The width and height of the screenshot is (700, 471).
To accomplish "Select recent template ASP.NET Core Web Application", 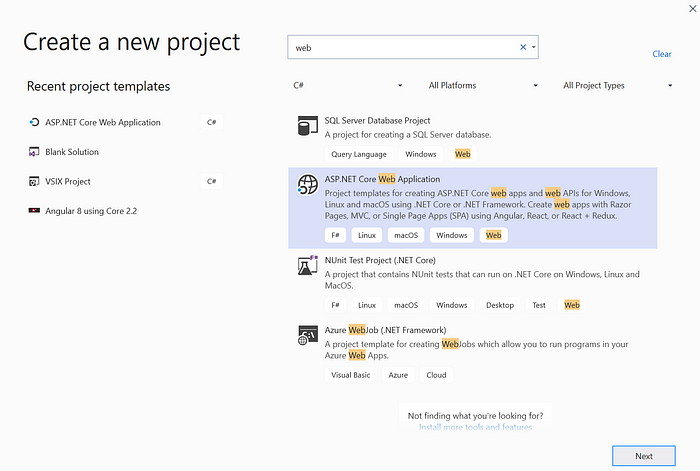I will tap(103, 122).
